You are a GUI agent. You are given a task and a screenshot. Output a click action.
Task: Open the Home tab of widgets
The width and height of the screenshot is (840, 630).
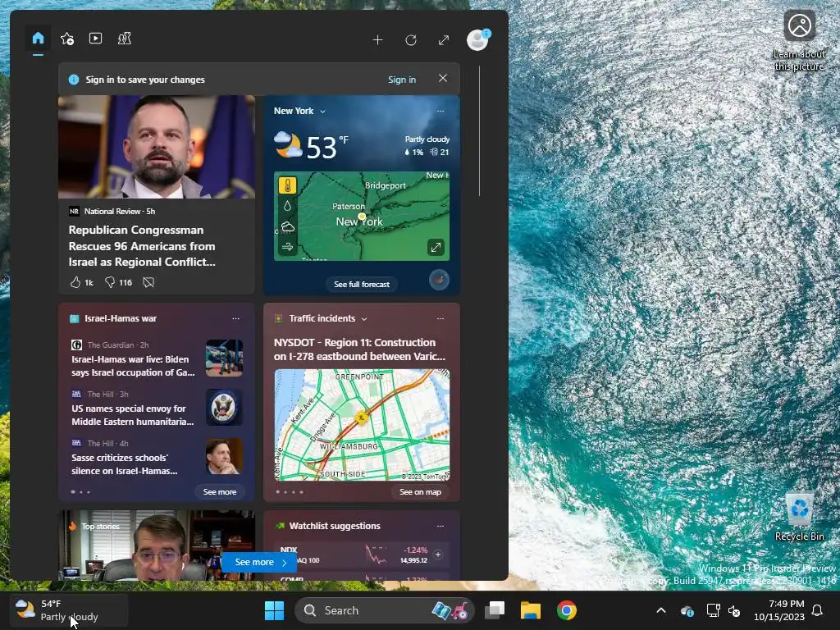click(38, 39)
